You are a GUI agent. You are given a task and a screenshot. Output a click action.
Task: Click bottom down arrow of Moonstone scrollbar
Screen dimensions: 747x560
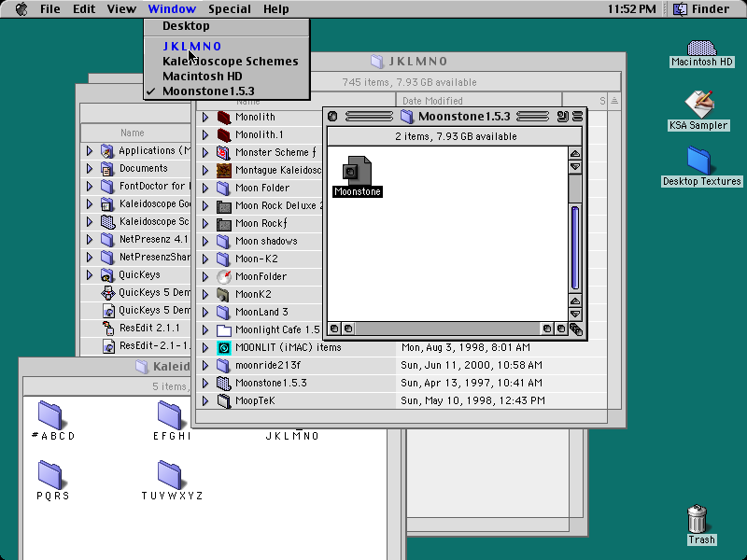575,315
